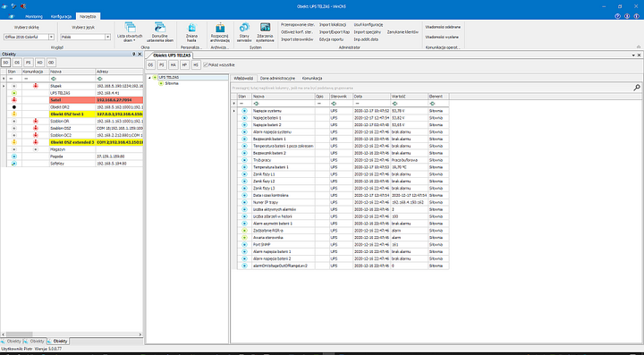This screenshot has width=644, height=355.
Task: Expand the Słupek row indicator arrow
Action: pyautogui.click(x=4, y=86)
